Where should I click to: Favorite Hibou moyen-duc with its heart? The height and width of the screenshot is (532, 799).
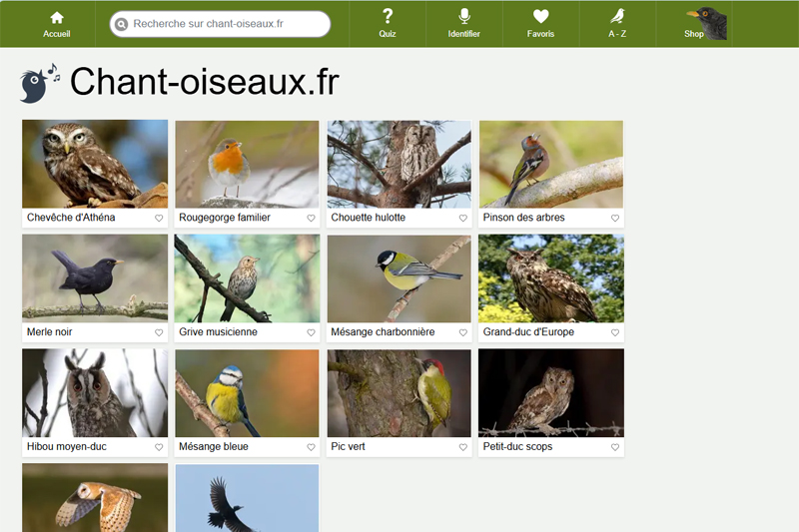click(x=159, y=447)
